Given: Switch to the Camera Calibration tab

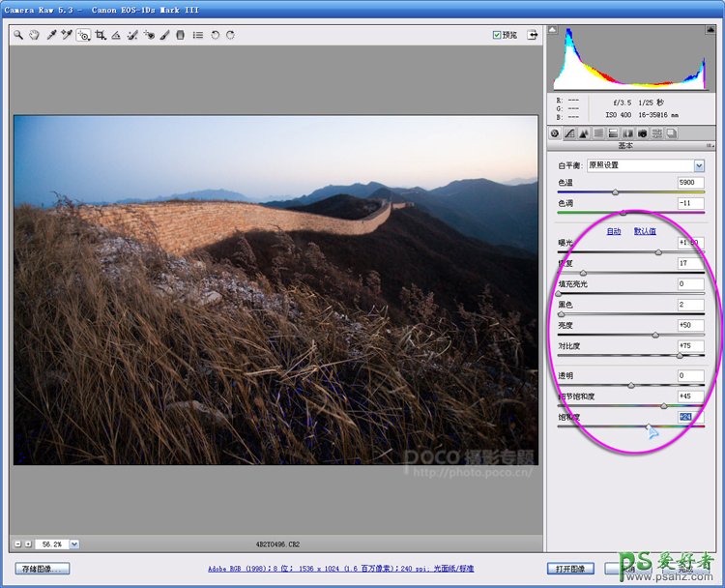Looking at the screenshot, I should pyautogui.click(x=642, y=133).
